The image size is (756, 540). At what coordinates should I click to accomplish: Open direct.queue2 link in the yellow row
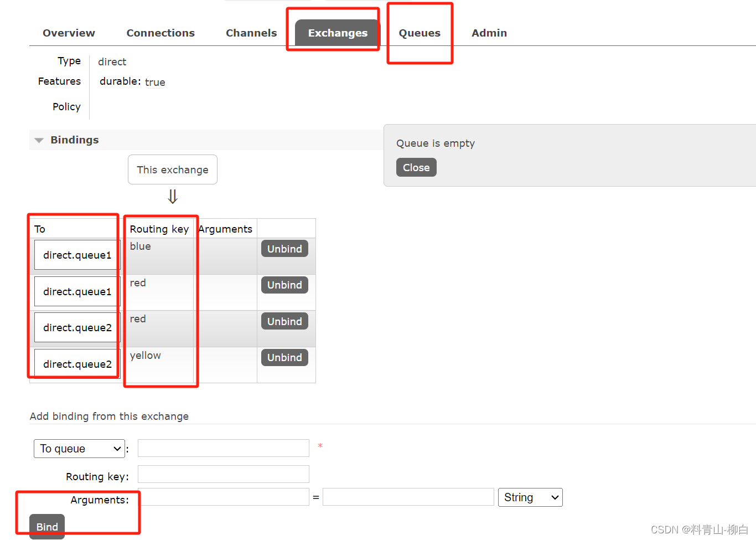[x=77, y=364]
